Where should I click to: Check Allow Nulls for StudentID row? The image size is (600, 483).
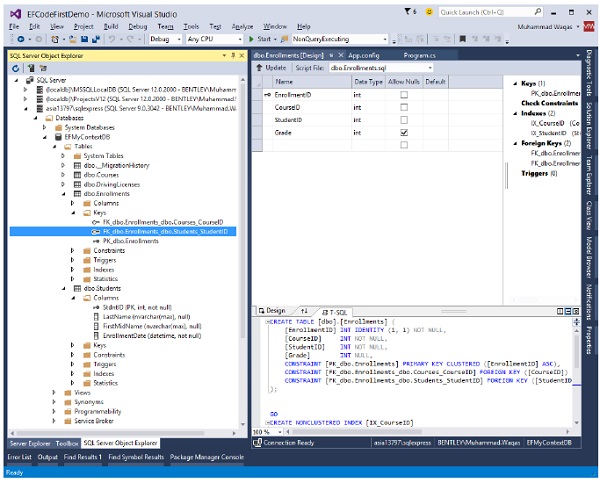403,119
